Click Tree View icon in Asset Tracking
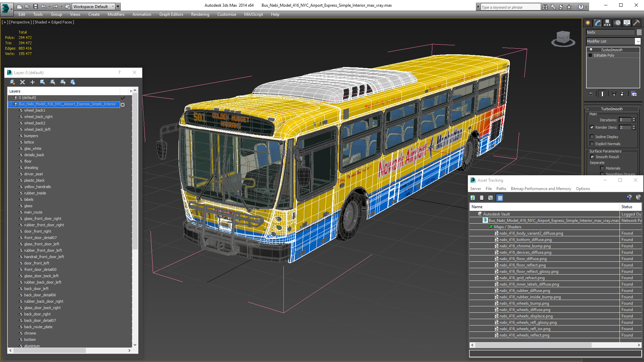 pyautogui.click(x=491, y=198)
